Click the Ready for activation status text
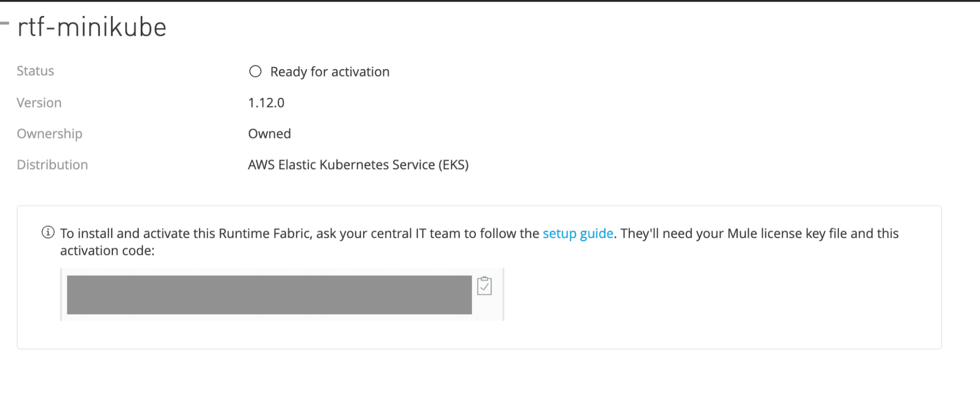Image resolution: width=980 pixels, height=404 pixels. click(330, 72)
